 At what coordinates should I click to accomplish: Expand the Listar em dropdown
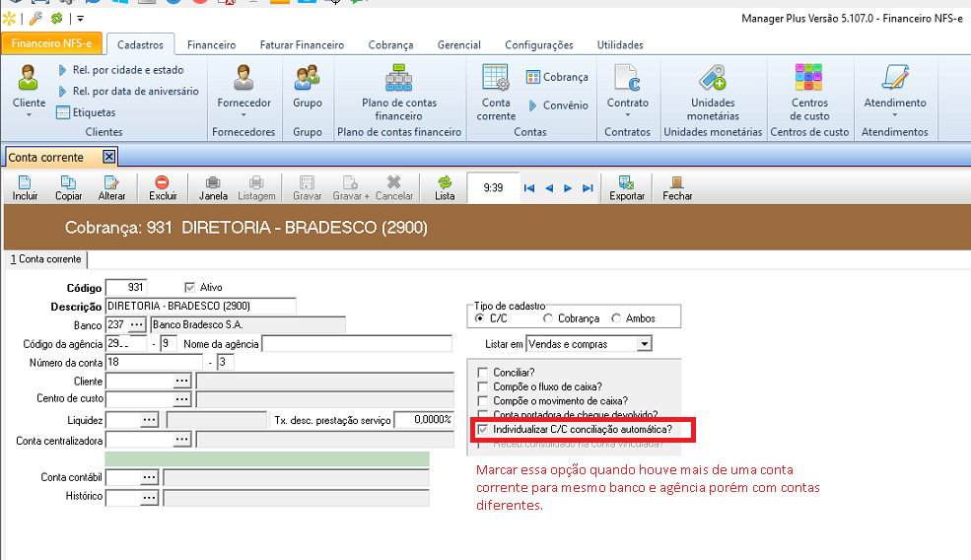644,344
